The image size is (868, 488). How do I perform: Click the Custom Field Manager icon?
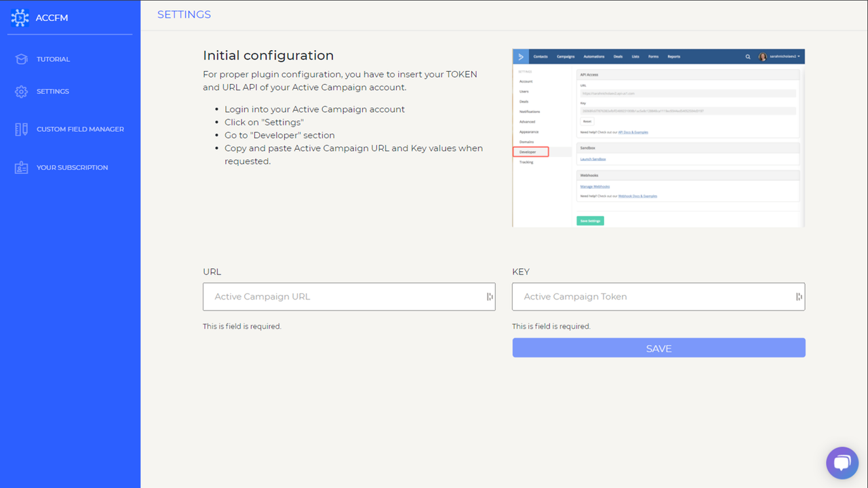(21, 129)
